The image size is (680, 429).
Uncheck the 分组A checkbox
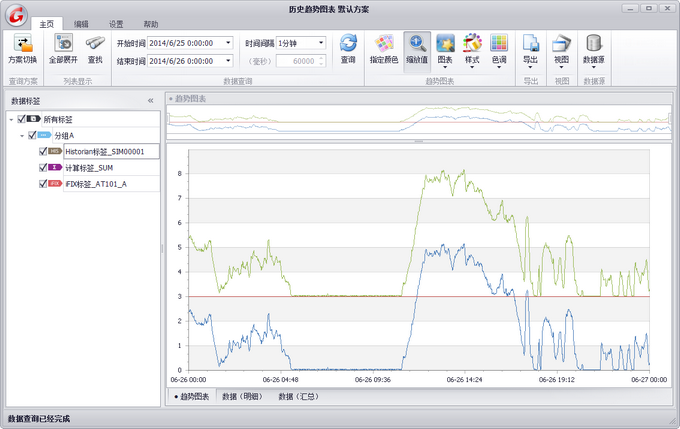[x=32, y=135]
